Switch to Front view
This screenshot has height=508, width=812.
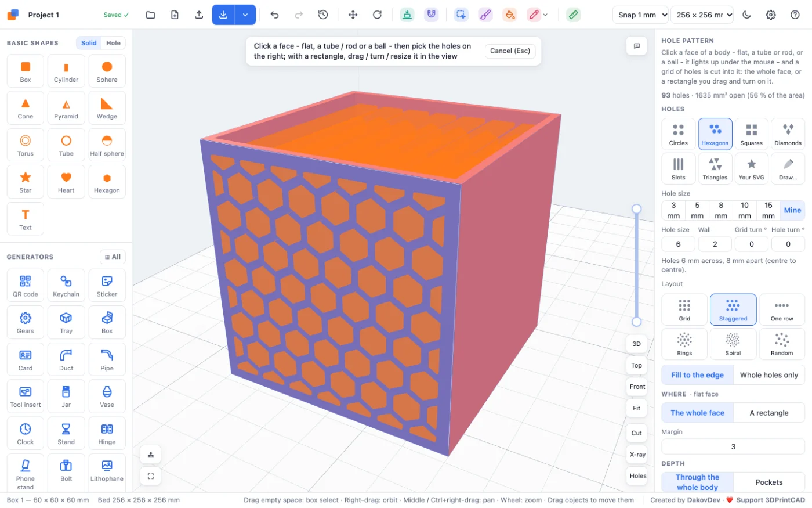pyautogui.click(x=637, y=387)
